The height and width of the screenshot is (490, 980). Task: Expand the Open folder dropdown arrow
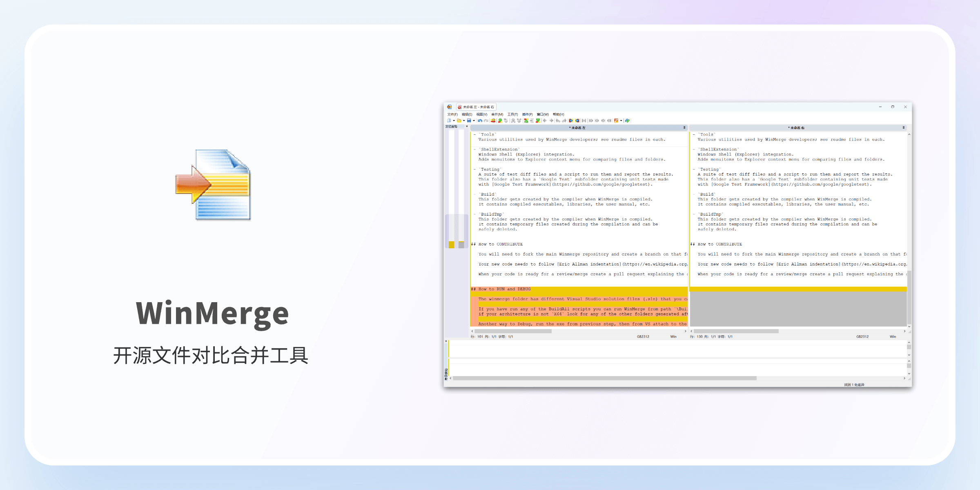coord(464,120)
